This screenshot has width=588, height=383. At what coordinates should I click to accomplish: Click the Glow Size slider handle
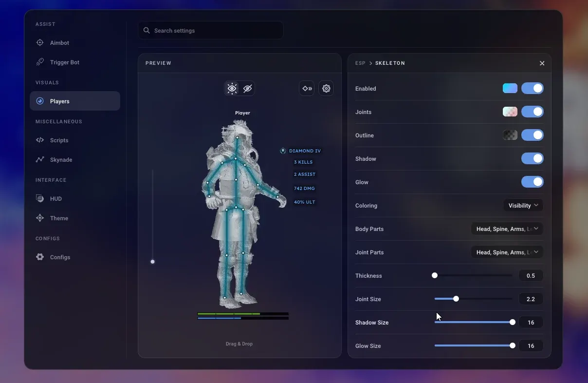click(512, 345)
